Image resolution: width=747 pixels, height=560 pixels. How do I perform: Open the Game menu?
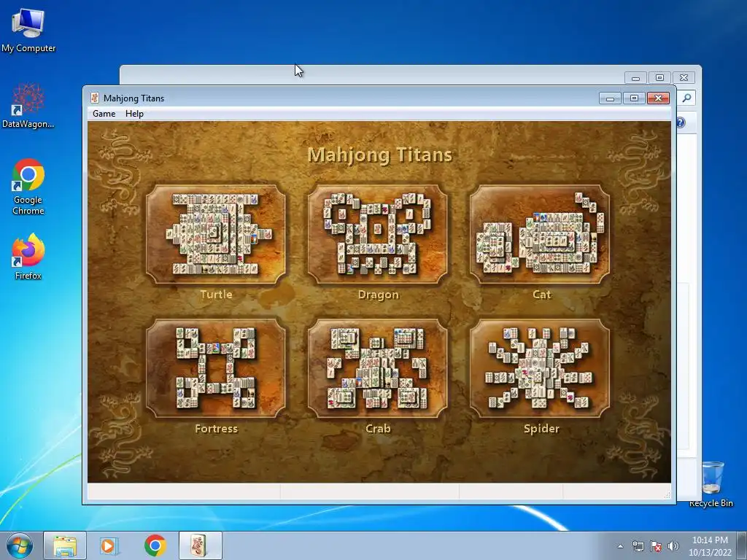[x=104, y=113]
